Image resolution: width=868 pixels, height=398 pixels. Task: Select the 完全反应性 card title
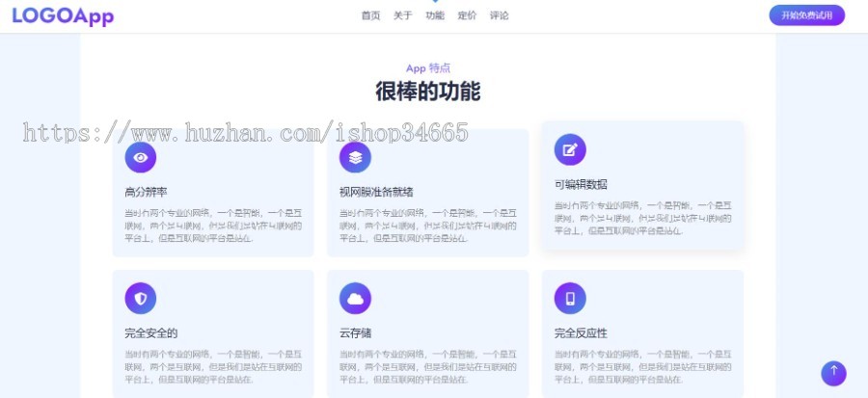581,333
